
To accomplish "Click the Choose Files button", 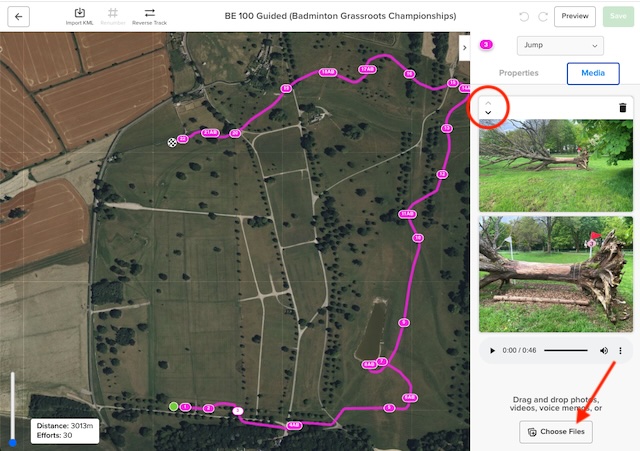I will click(x=555, y=431).
